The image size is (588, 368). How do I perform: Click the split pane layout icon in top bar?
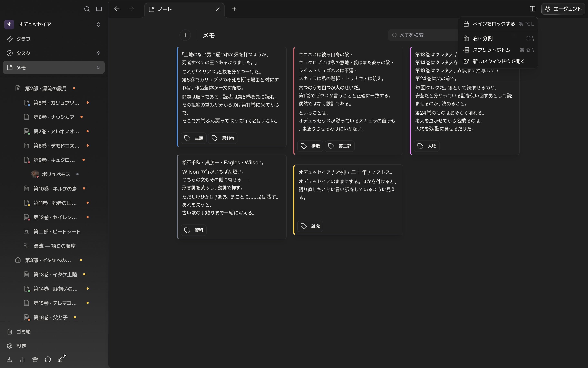click(532, 9)
